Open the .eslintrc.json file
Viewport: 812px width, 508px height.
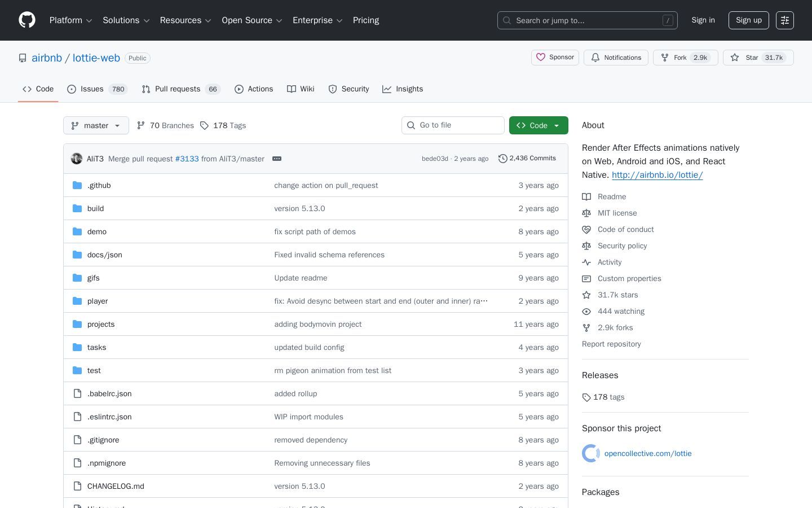(x=109, y=417)
